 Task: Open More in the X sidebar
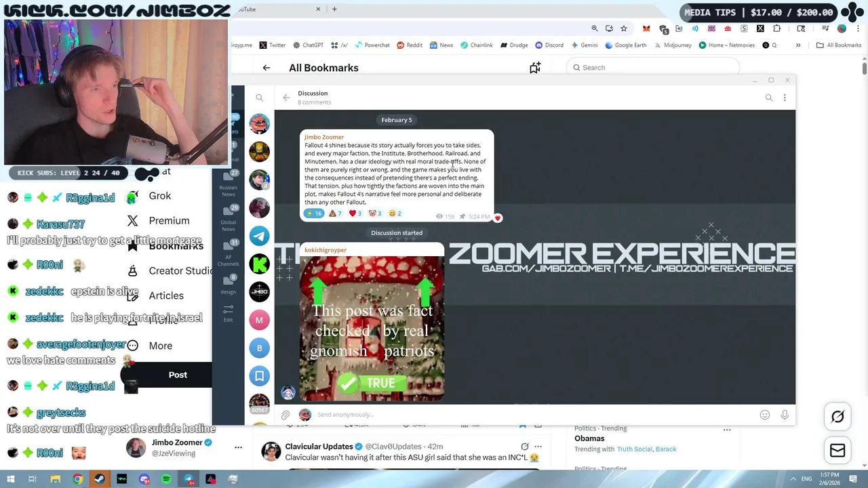(x=150, y=346)
